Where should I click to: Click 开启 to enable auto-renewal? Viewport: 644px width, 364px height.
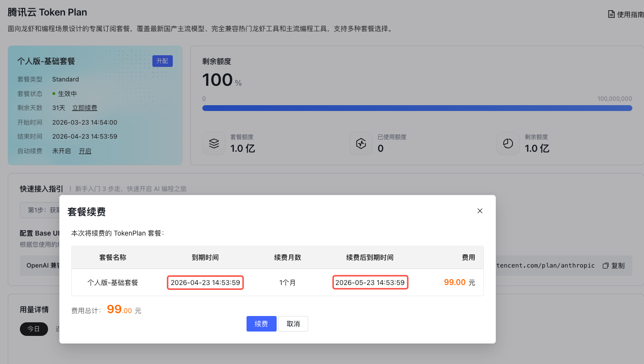[85, 151]
